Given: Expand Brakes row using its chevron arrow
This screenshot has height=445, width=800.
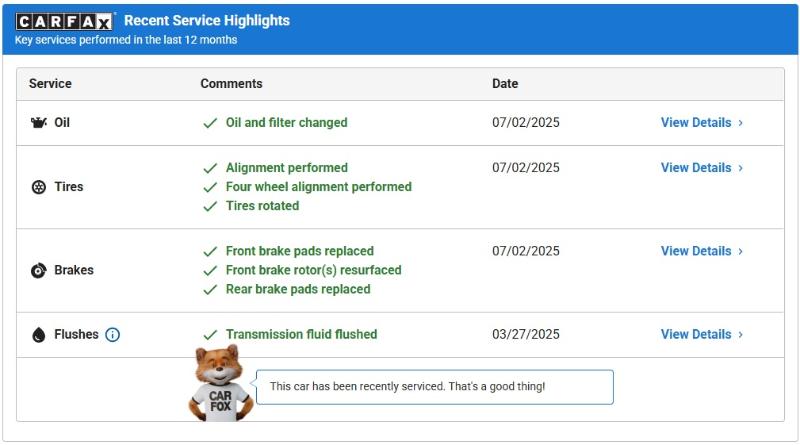Looking at the screenshot, I should [741, 251].
